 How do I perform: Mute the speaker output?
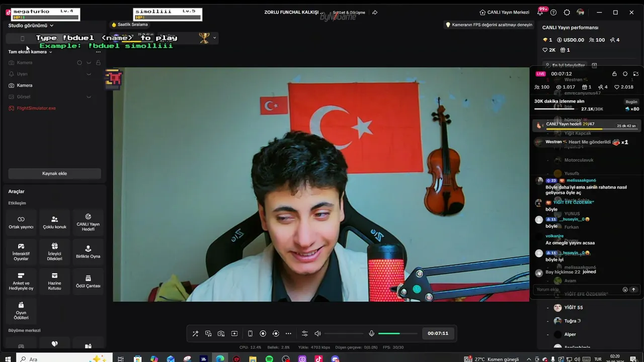point(317,333)
